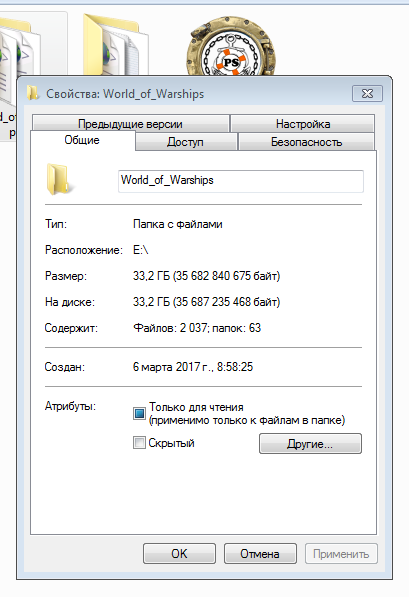This screenshot has height=597, width=409.
Task: Open the 'Безопасность' tab
Action: tap(306, 142)
